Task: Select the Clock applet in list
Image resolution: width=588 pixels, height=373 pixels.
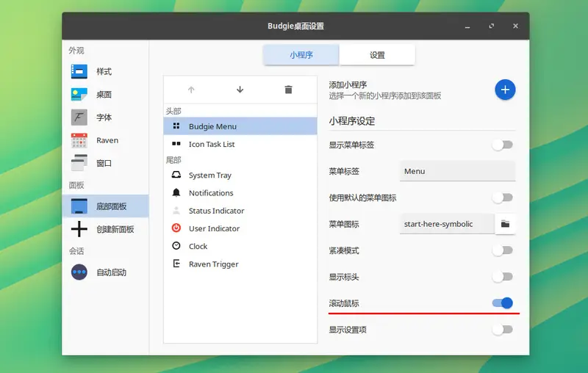Action: [x=198, y=247]
